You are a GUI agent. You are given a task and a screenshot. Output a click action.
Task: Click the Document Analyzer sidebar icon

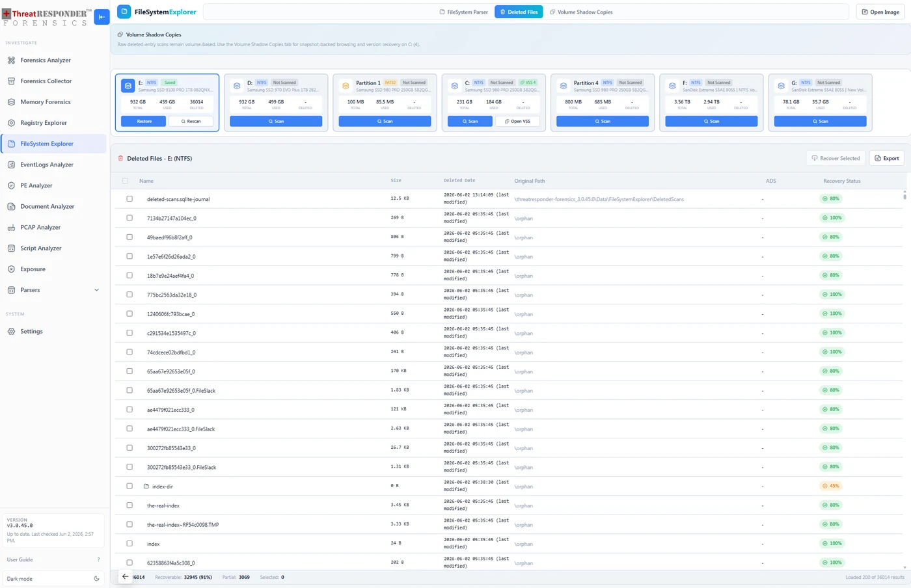[x=11, y=206]
